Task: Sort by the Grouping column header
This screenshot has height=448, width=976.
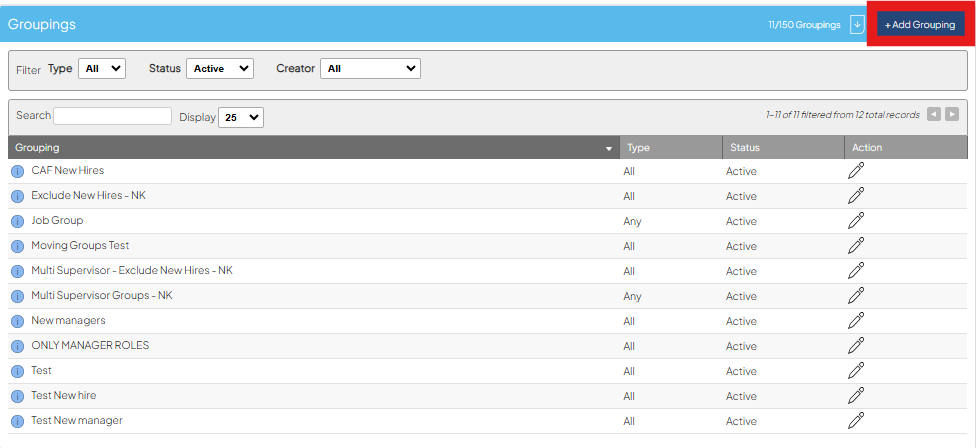Action: pyautogui.click(x=314, y=147)
